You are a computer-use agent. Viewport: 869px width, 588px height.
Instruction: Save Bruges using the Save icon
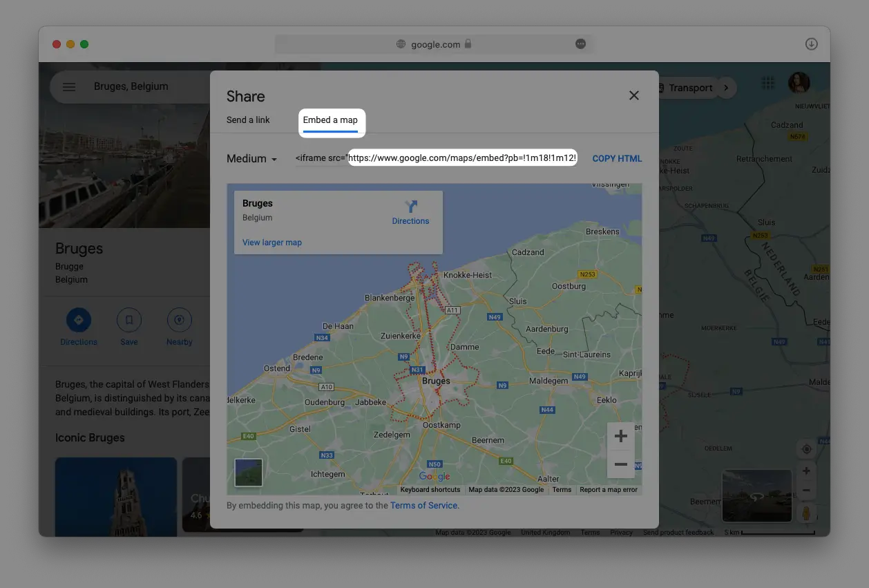click(129, 327)
